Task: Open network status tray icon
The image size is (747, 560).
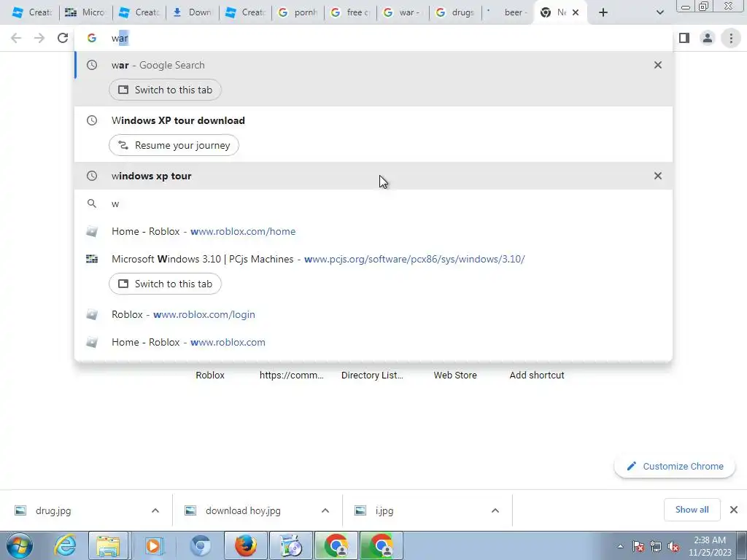Action: click(x=656, y=546)
